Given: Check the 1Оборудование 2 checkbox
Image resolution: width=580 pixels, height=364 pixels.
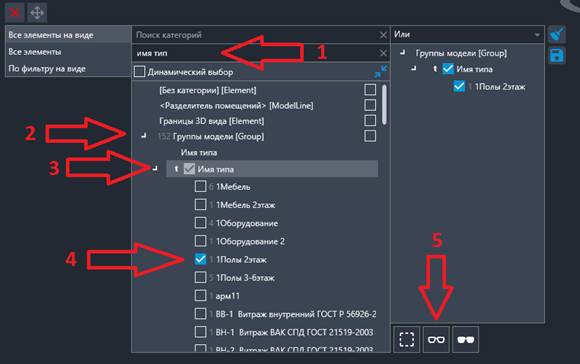Looking at the screenshot, I should click(x=200, y=241).
